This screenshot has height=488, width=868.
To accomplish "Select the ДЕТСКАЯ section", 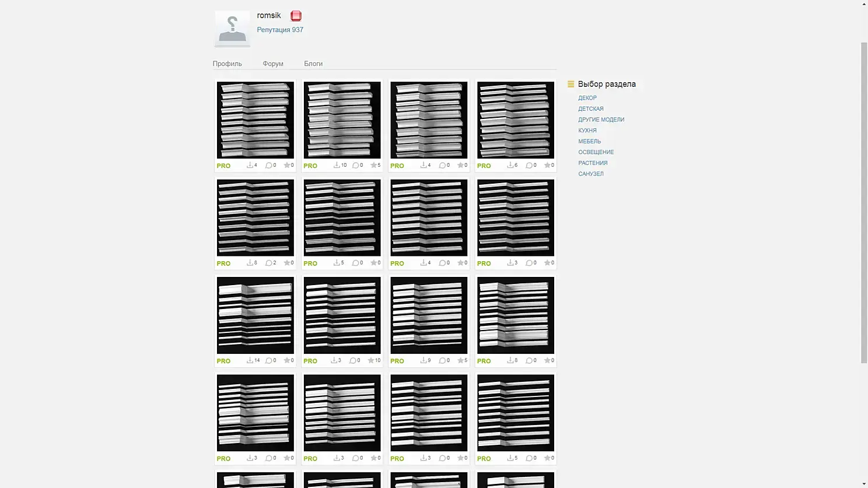I will click(x=591, y=109).
